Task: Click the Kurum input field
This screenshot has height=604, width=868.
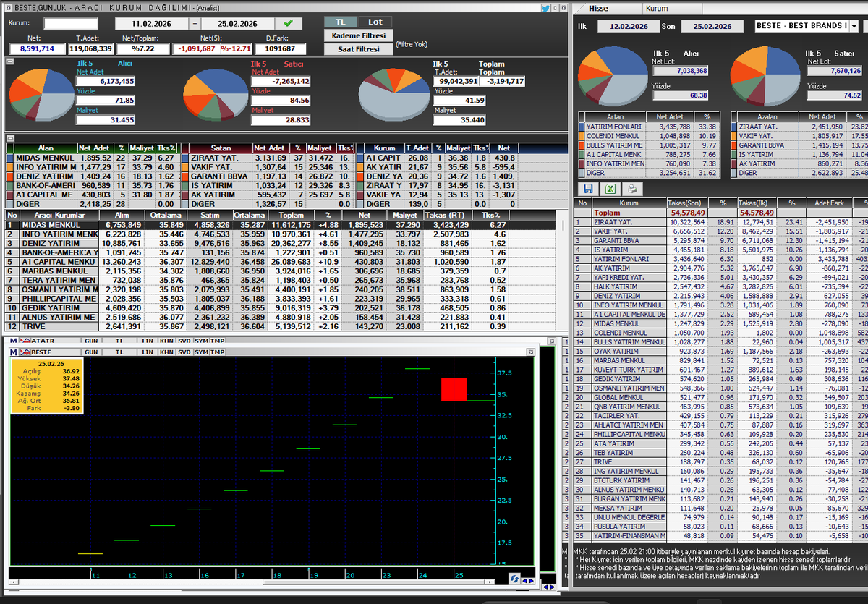Action: (x=70, y=23)
